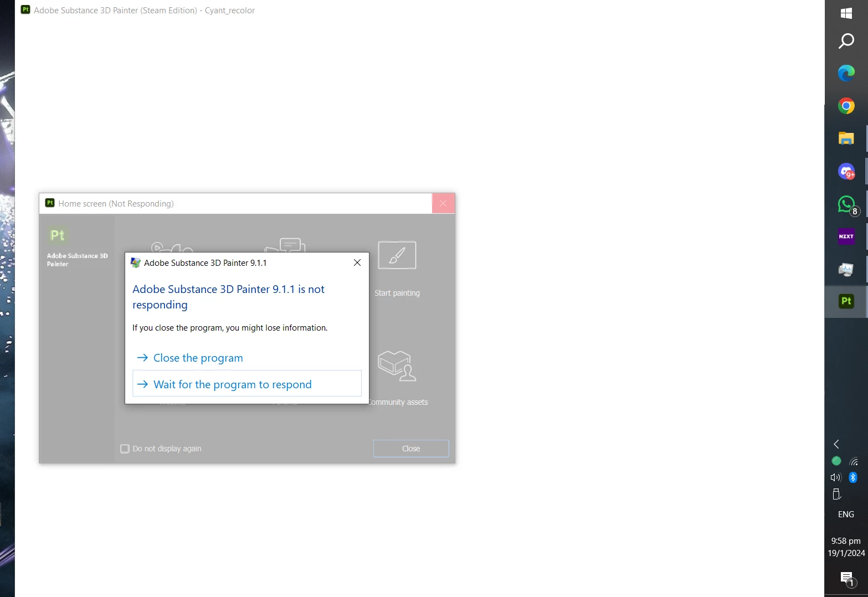Open the notification center icon
This screenshot has width=868, height=597.
coord(847,579)
